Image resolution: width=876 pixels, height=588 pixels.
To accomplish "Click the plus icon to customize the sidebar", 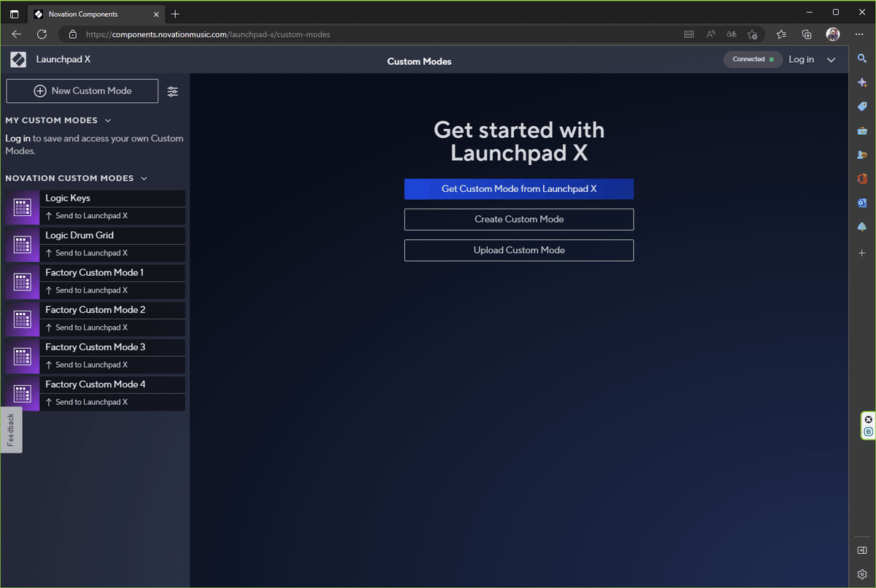I will click(862, 253).
